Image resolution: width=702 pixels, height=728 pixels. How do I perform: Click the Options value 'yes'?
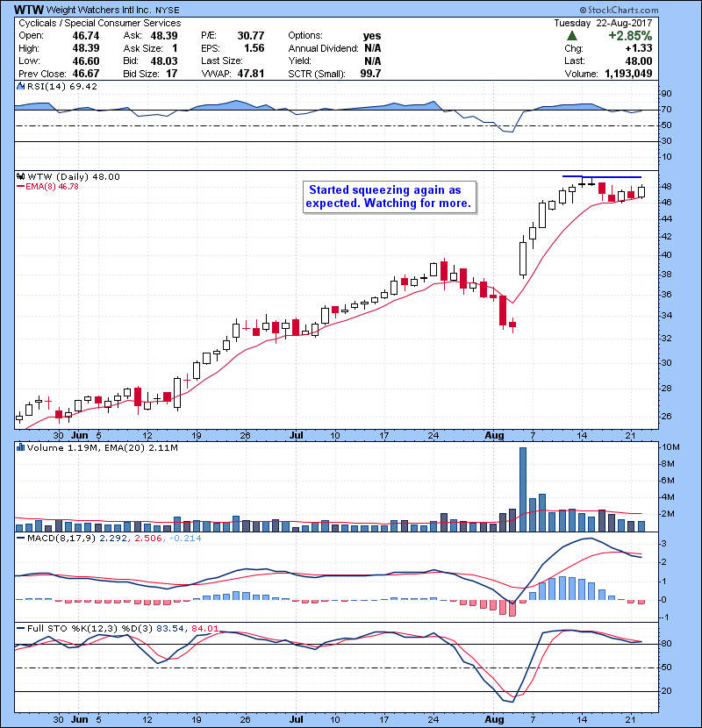(372, 36)
